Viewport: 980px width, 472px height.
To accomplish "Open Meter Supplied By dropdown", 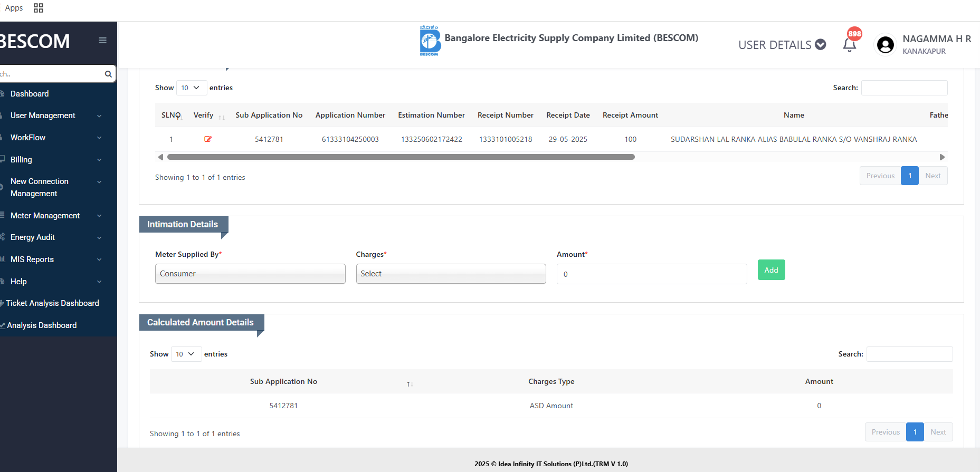I will pyautogui.click(x=250, y=274).
